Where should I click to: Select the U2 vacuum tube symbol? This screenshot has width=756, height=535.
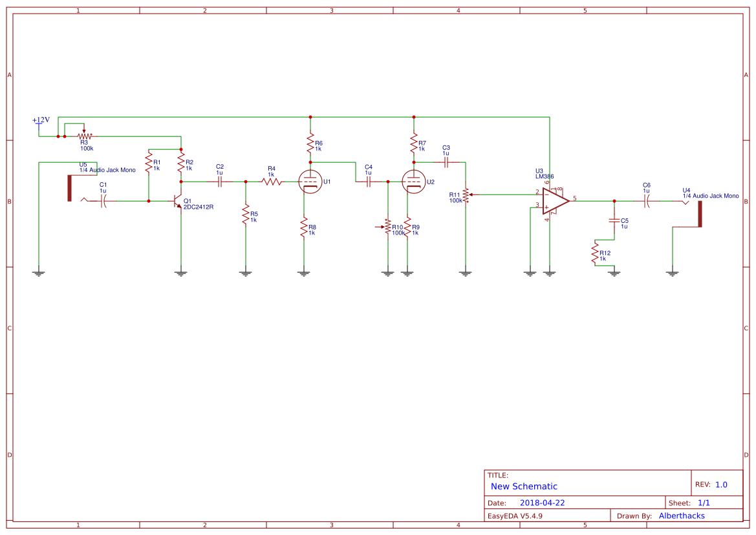(x=415, y=182)
